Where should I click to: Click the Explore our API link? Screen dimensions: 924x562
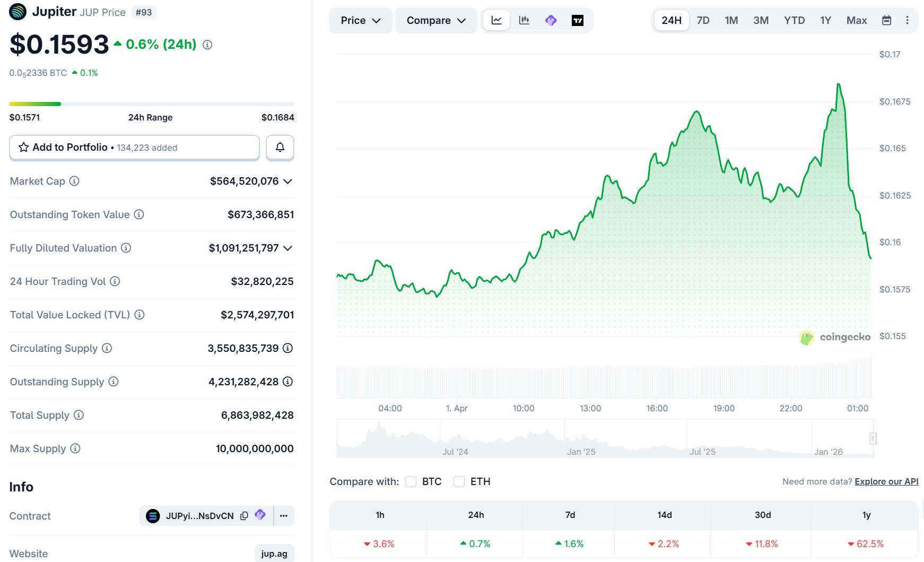point(886,481)
